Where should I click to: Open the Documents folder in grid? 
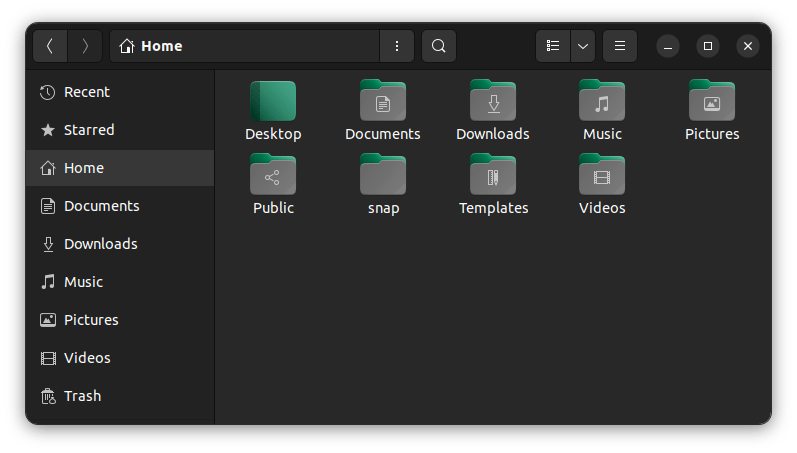coord(383,102)
